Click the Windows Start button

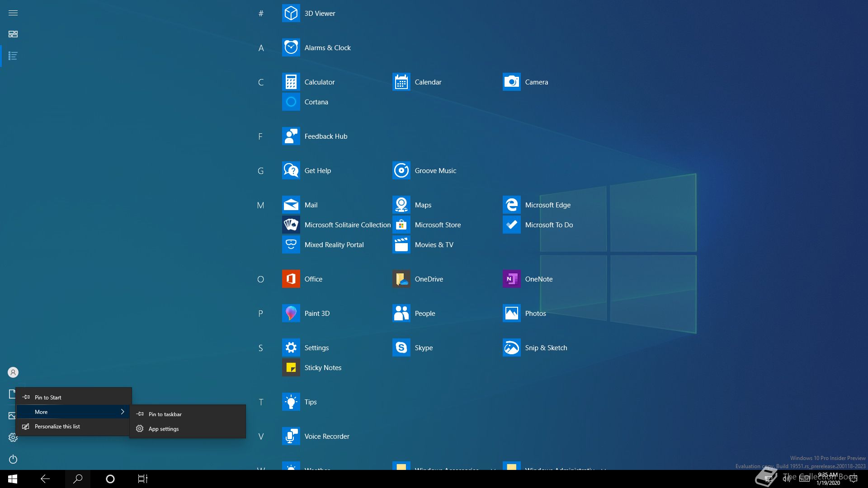click(13, 479)
